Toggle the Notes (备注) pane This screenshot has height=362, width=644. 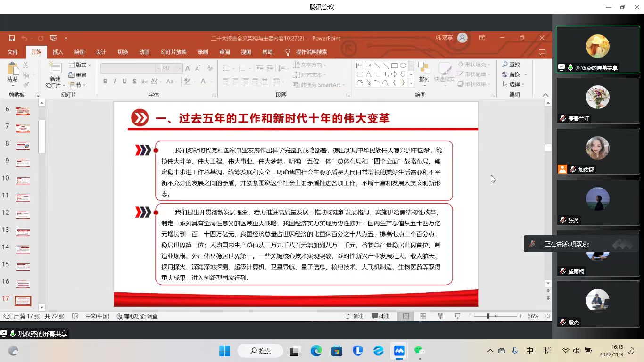point(355,316)
